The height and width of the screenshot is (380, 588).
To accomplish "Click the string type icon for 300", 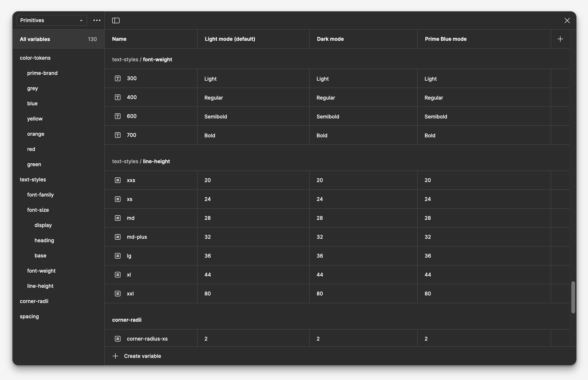I will click(x=118, y=79).
